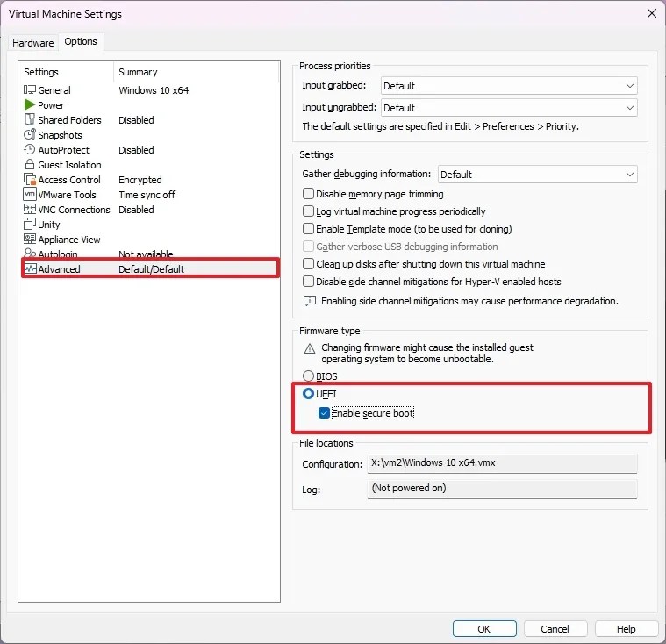The image size is (666, 644).
Task: Select the Appliance View row label
Action: (x=69, y=240)
